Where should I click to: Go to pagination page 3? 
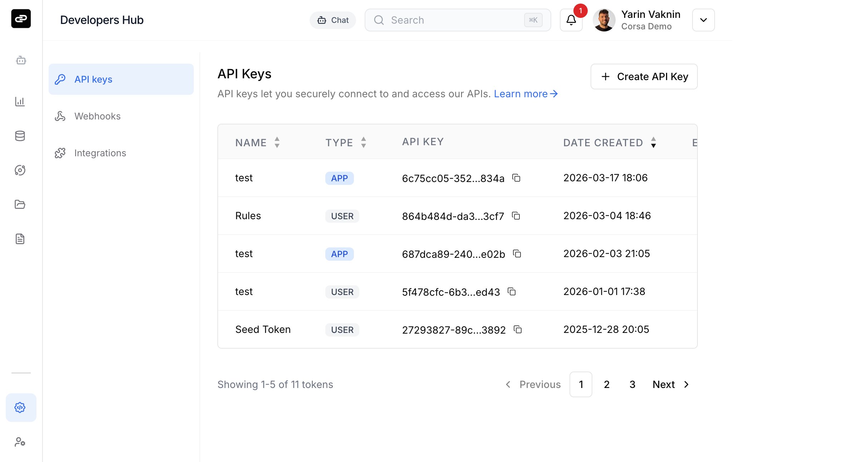point(632,384)
